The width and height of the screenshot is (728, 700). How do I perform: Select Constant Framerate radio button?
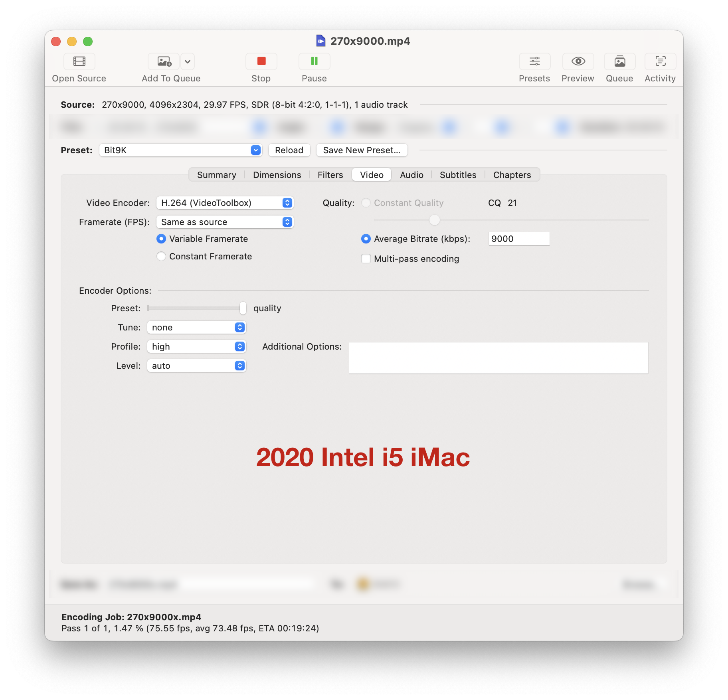click(161, 256)
